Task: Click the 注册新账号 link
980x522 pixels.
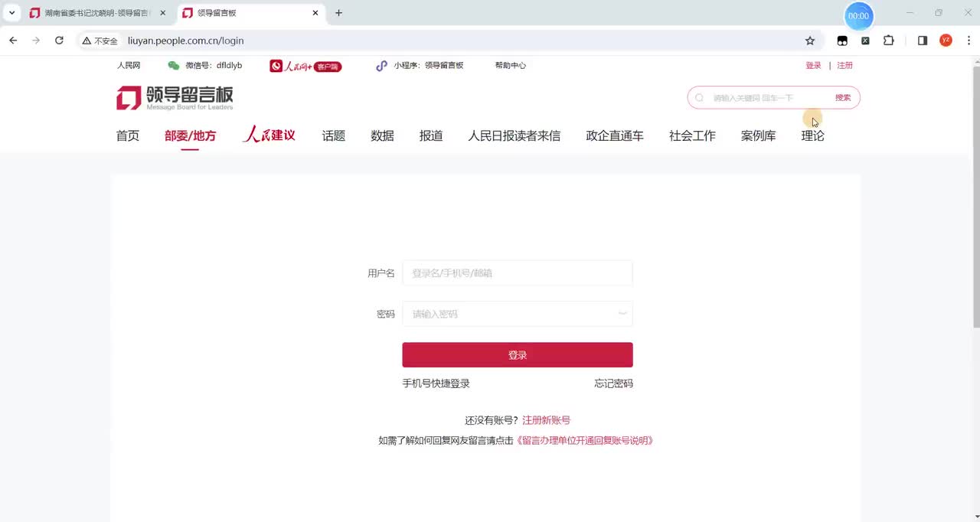Action: 547,420
